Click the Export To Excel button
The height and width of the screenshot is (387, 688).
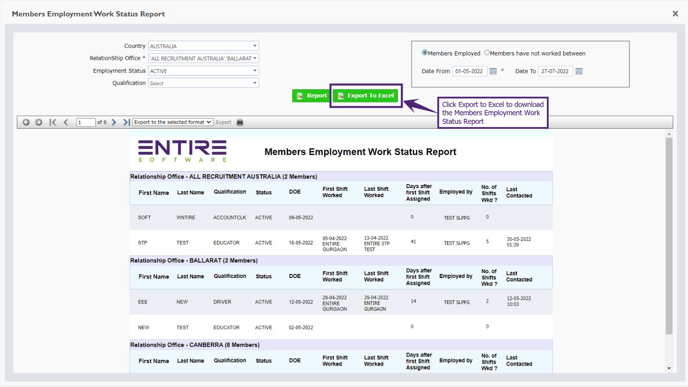(x=366, y=96)
